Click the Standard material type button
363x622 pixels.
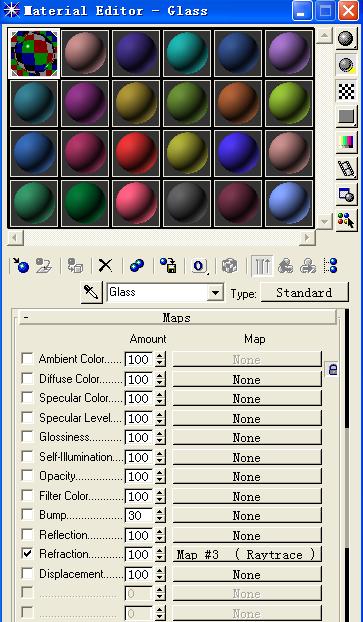point(304,293)
